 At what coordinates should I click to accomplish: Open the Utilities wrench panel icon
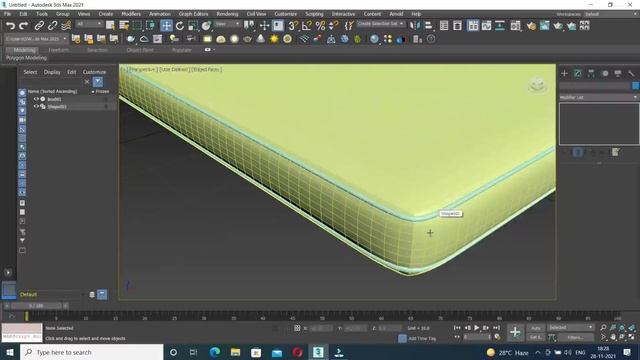tap(631, 73)
